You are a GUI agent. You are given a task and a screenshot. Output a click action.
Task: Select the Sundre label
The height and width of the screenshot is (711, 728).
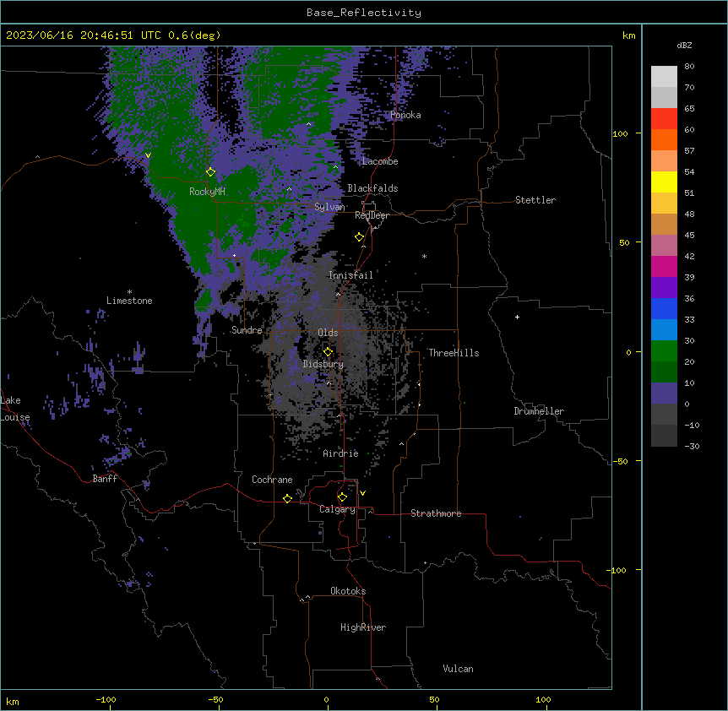click(x=247, y=330)
